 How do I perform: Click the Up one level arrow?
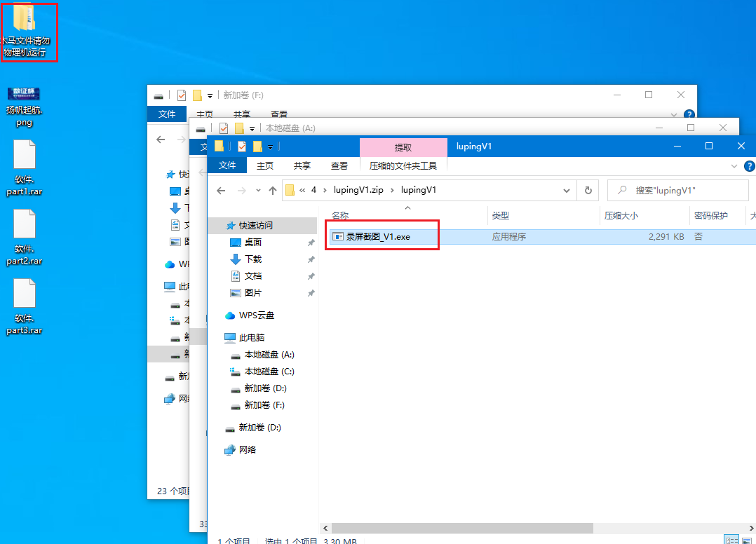pos(273,191)
